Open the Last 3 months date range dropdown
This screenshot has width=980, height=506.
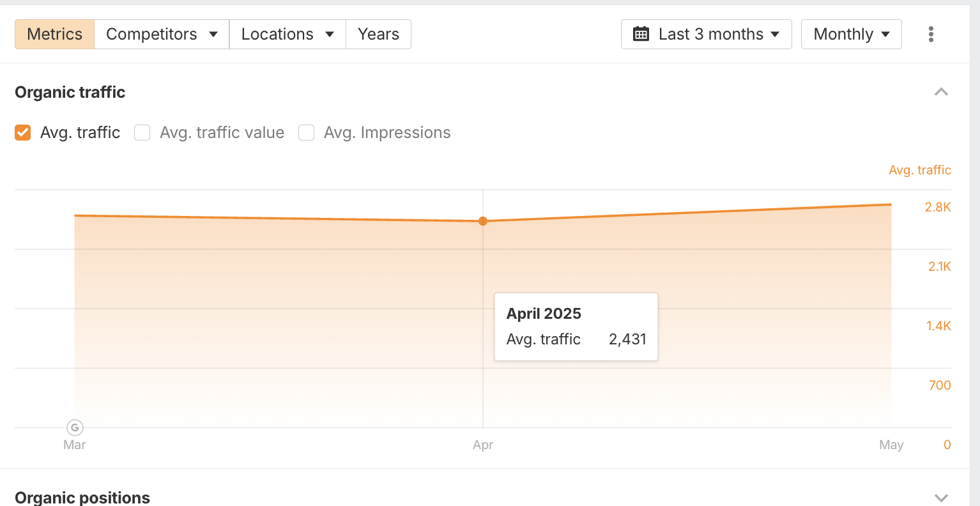(x=706, y=34)
